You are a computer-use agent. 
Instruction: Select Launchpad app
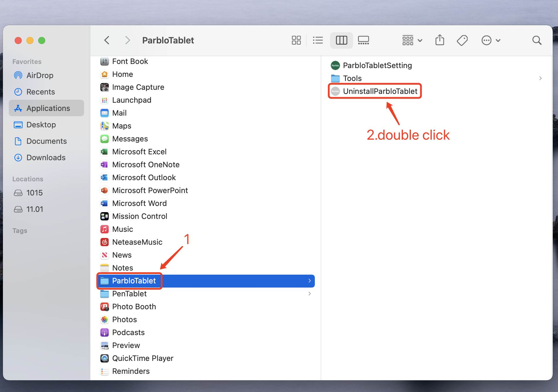[206, 100]
